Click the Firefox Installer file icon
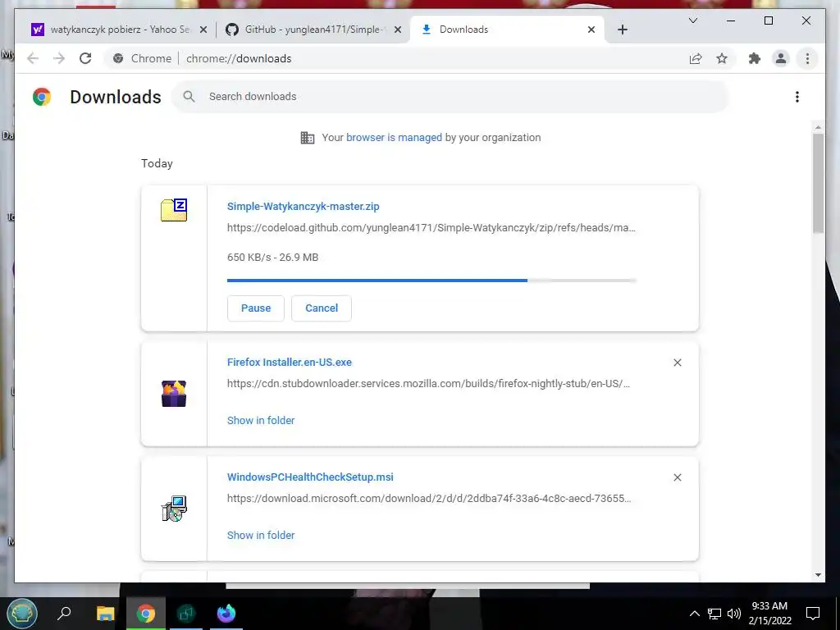 (x=174, y=394)
